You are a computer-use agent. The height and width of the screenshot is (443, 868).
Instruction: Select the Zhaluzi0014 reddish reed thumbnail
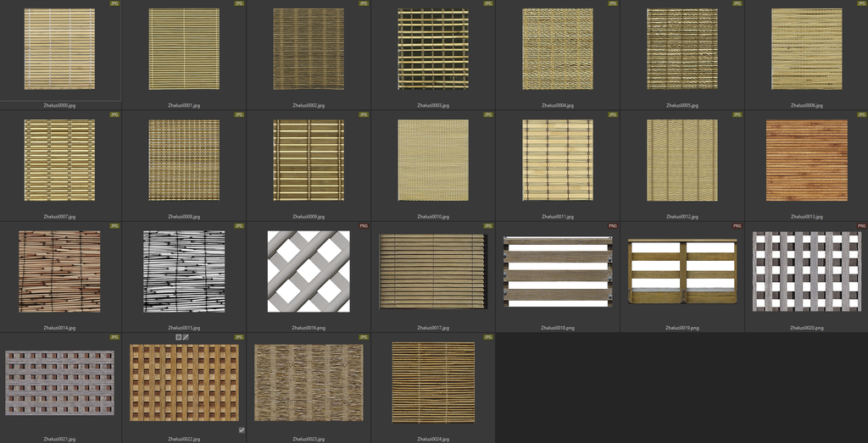59,271
